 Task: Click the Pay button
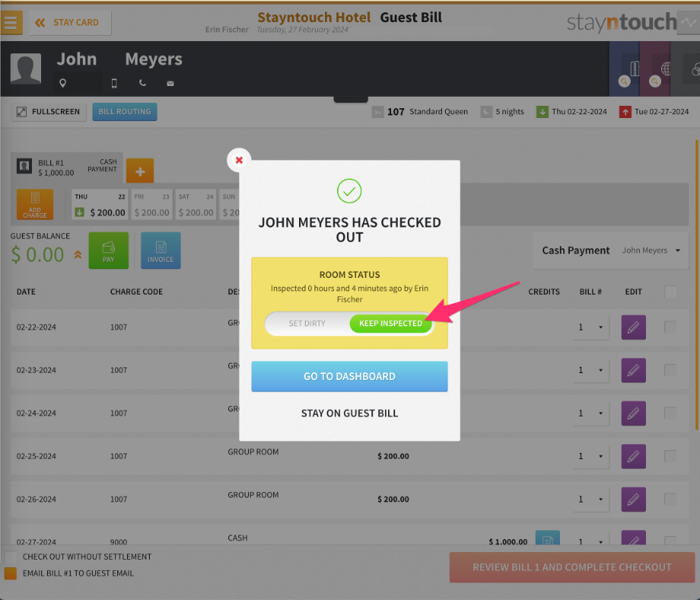(x=109, y=251)
